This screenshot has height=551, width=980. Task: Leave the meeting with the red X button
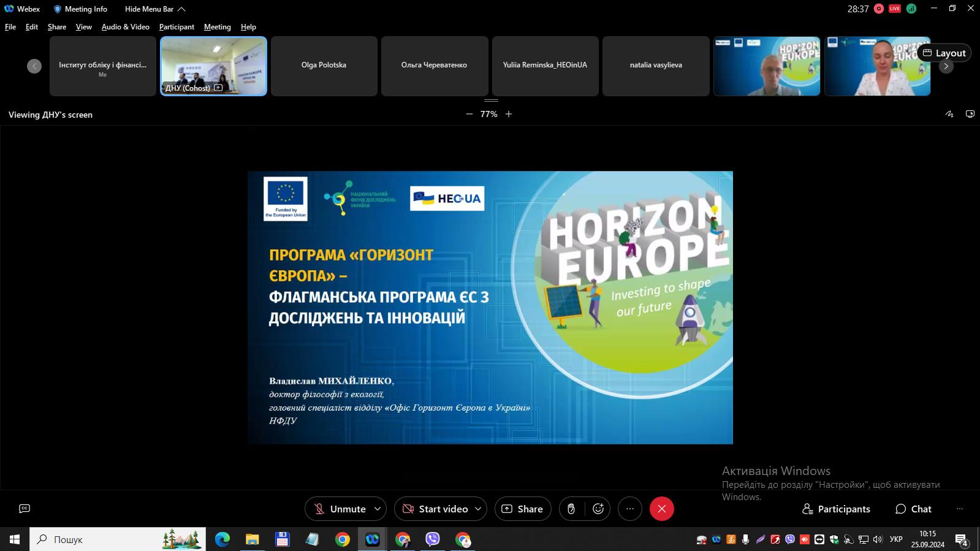click(x=661, y=509)
